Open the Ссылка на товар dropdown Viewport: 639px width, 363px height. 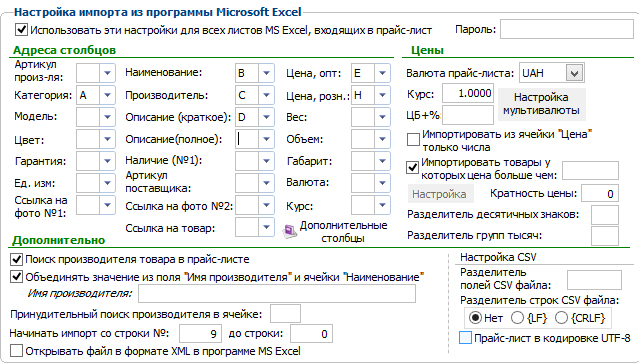(266, 227)
